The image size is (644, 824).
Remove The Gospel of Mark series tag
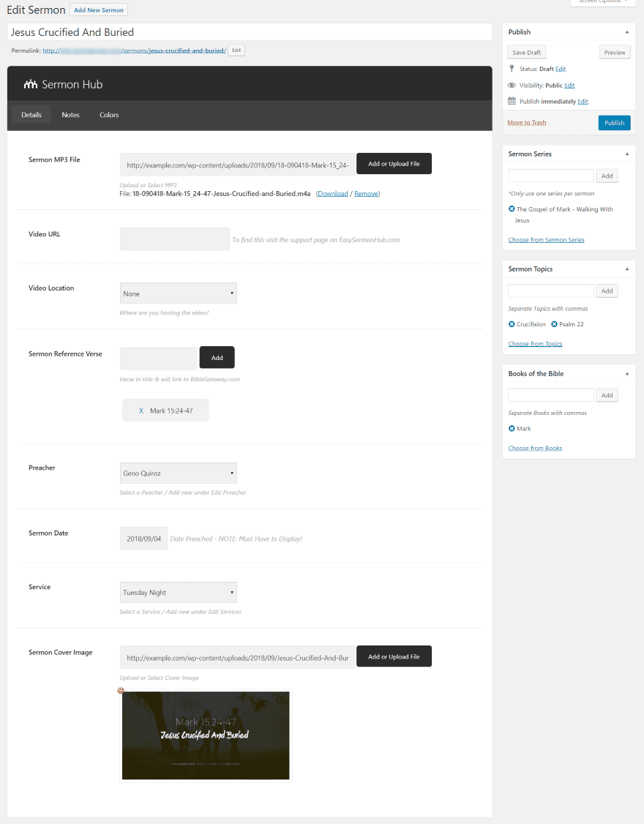[512, 209]
